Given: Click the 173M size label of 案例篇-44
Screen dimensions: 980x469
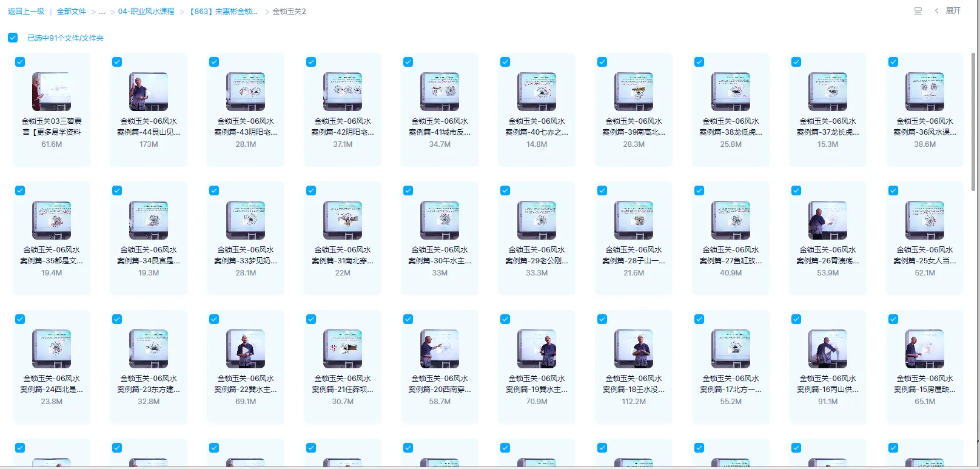Looking at the screenshot, I should (x=149, y=144).
